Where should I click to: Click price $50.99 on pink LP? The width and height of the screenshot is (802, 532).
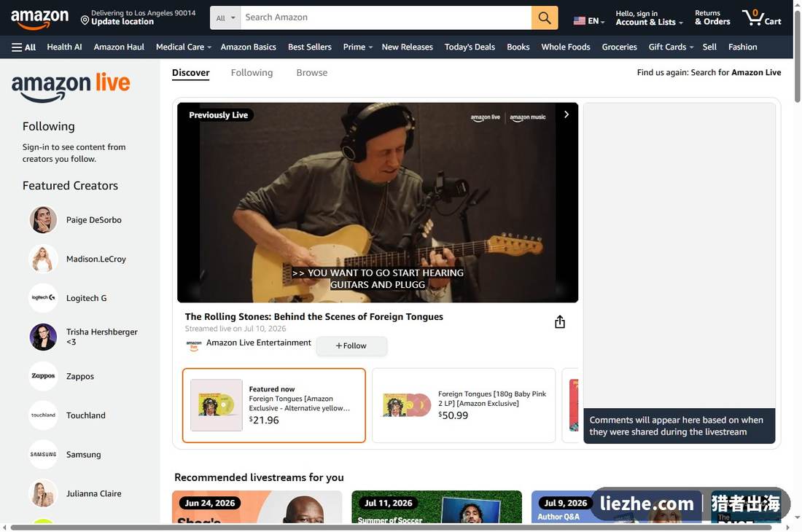tap(453, 415)
